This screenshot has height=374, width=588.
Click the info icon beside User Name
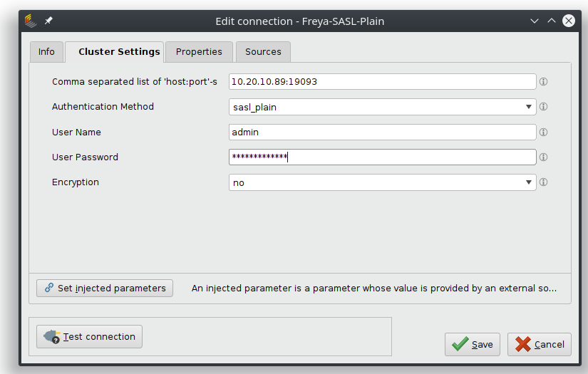point(543,133)
